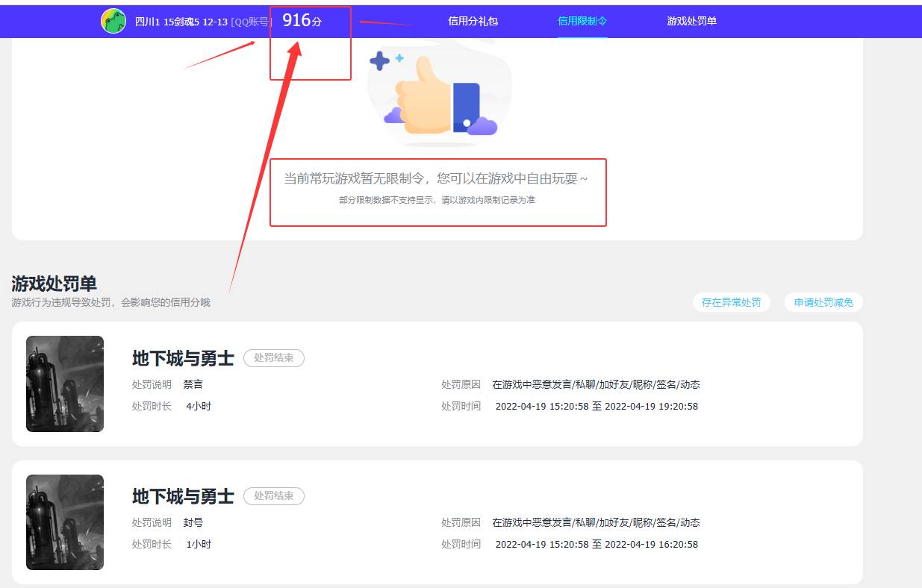Open the 游戏处罚单 tab in top navigation
This screenshot has height=588, width=922.
690,21
